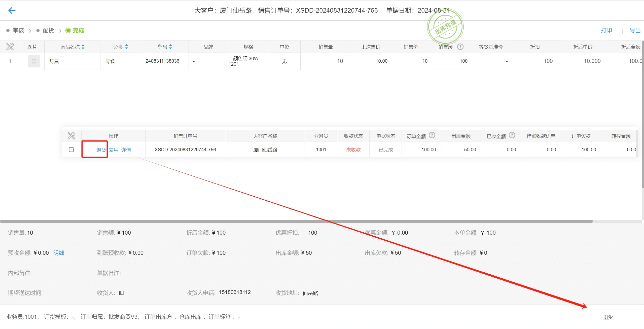Viewport: 644px width, 329px height.
Task: Click 打印 to print the order
Action: 606,30
